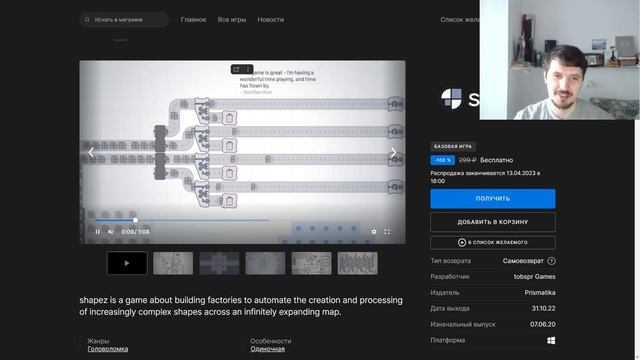Image resolution: width=640 pixels, height=360 pixels.
Task: Select the fourth screenshot thumbnail
Action: point(265,263)
